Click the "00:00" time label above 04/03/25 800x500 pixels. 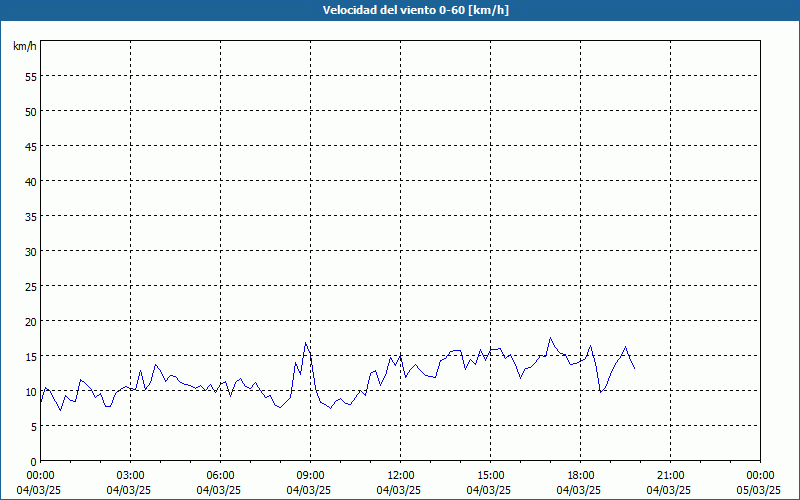pyautogui.click(x=40, y=476)
